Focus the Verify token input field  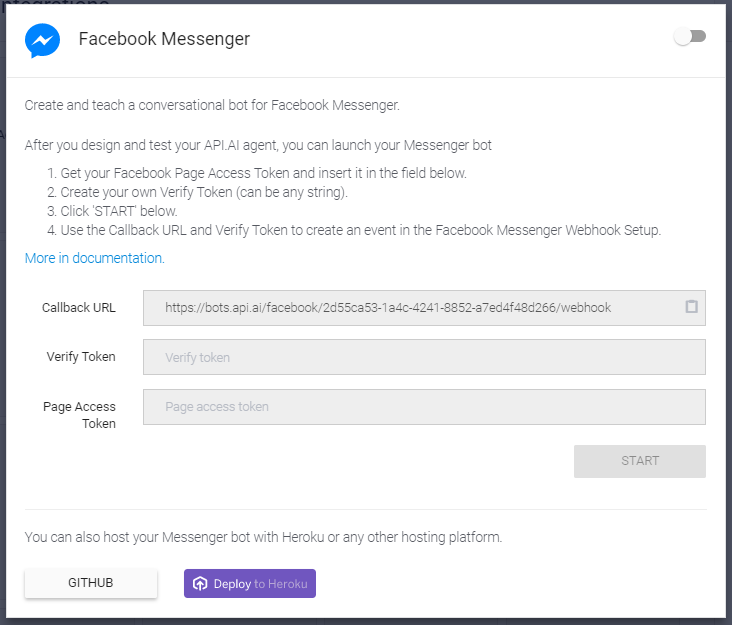(x=424, y=357)
